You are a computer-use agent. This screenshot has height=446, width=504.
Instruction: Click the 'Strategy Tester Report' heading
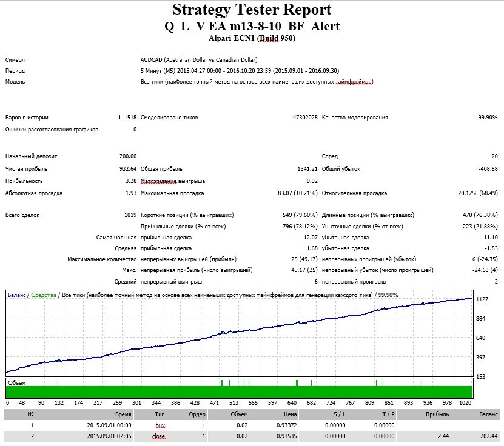252,10
